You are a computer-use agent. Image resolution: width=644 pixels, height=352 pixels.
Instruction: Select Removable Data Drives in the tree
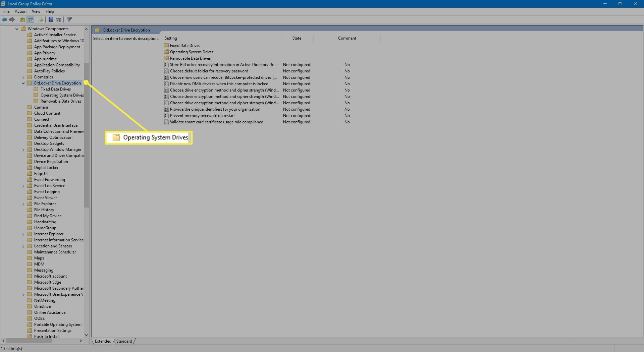click(61, 101)
